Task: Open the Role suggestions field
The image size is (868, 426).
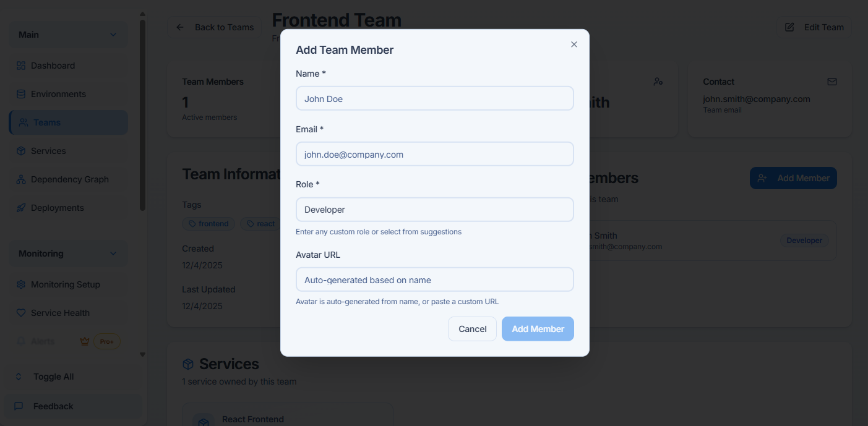Action: click(434, 210)
